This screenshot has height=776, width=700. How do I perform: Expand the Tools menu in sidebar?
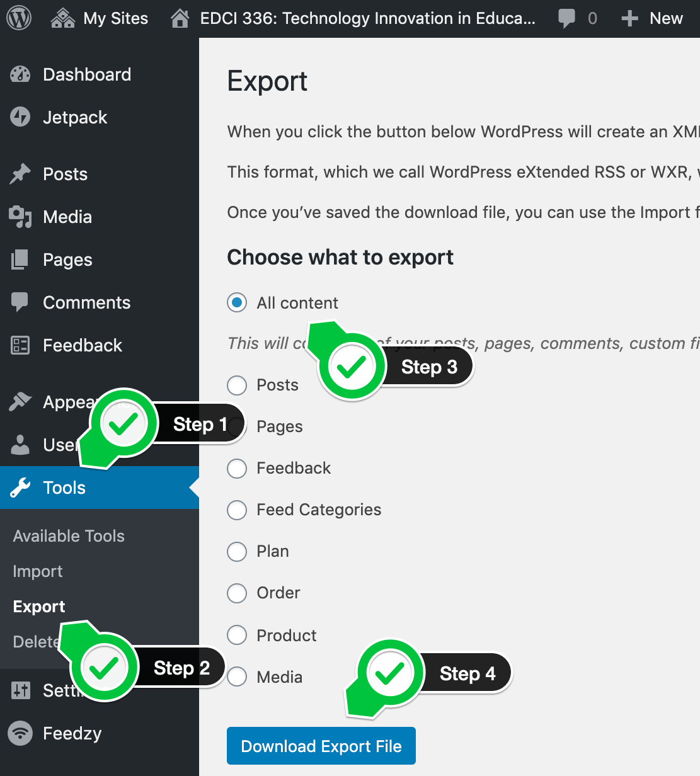64,488
